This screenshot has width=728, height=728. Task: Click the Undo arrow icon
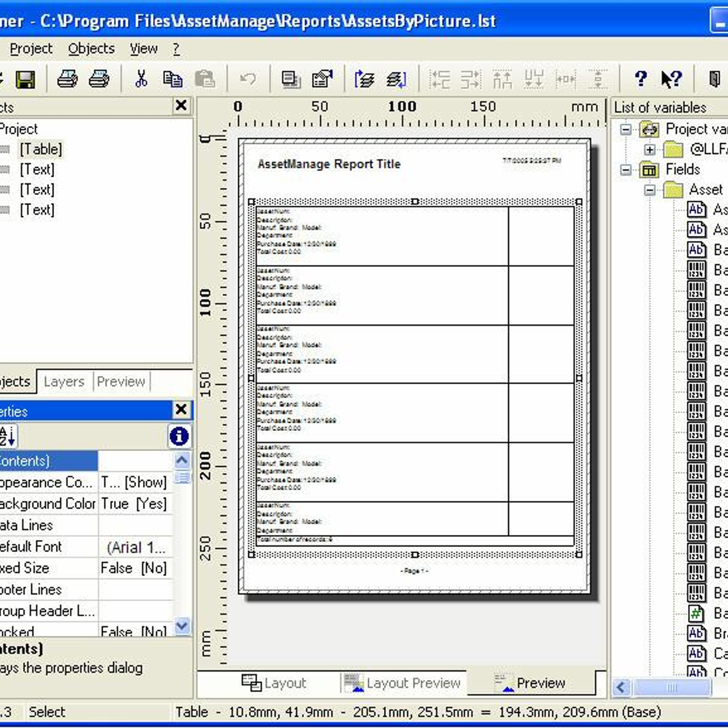tap(248, 79)
